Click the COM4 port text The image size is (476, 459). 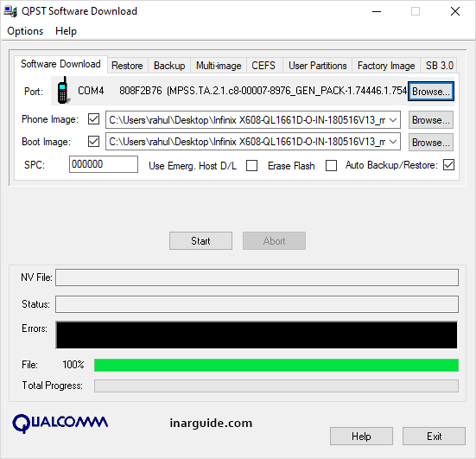(91, 91)
